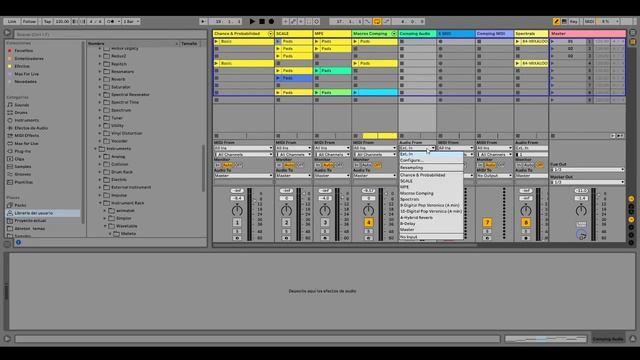Toggle the highlighted automation arm button

[x=377, y=21]
